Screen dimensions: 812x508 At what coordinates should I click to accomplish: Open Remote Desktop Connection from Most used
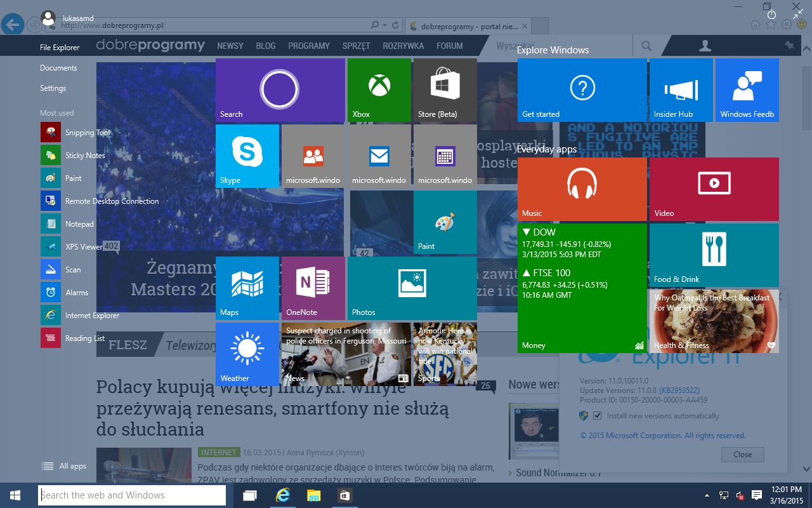(100, 201)
